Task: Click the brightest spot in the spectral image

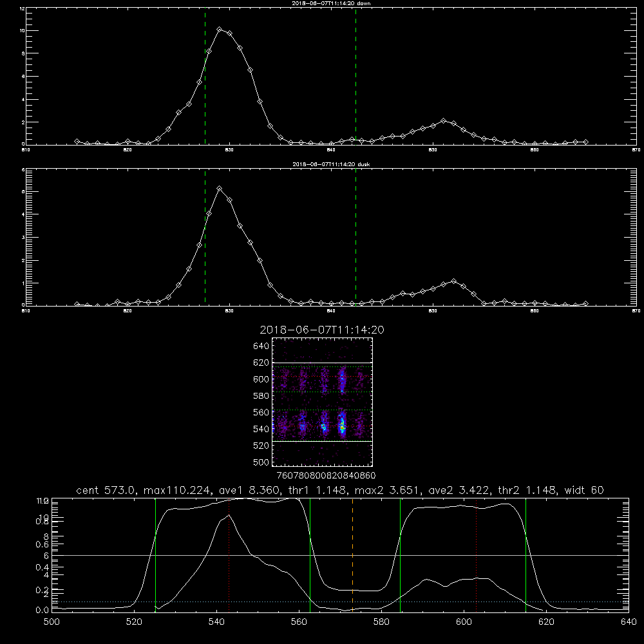Action: pyautogui.click(x=342, y=427)
